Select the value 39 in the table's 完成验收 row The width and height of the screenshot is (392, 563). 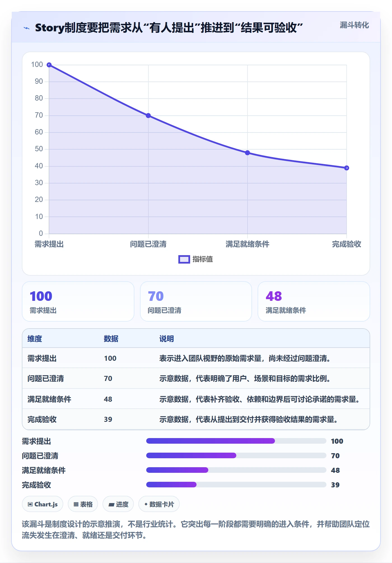108,420
